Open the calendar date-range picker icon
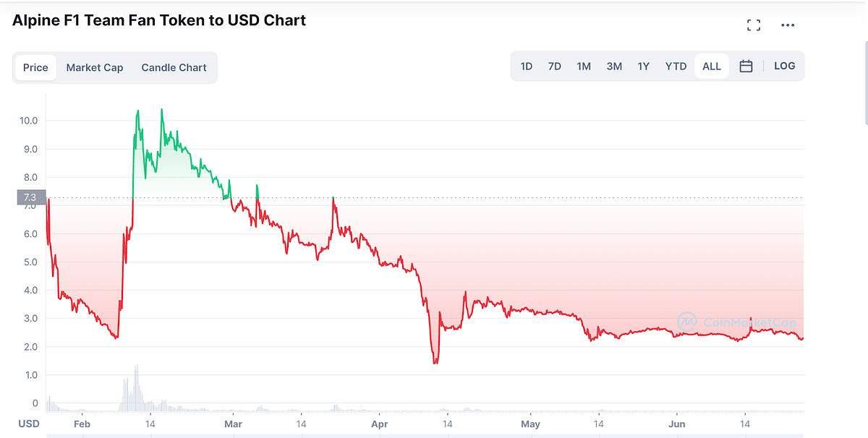 point(746,66)
